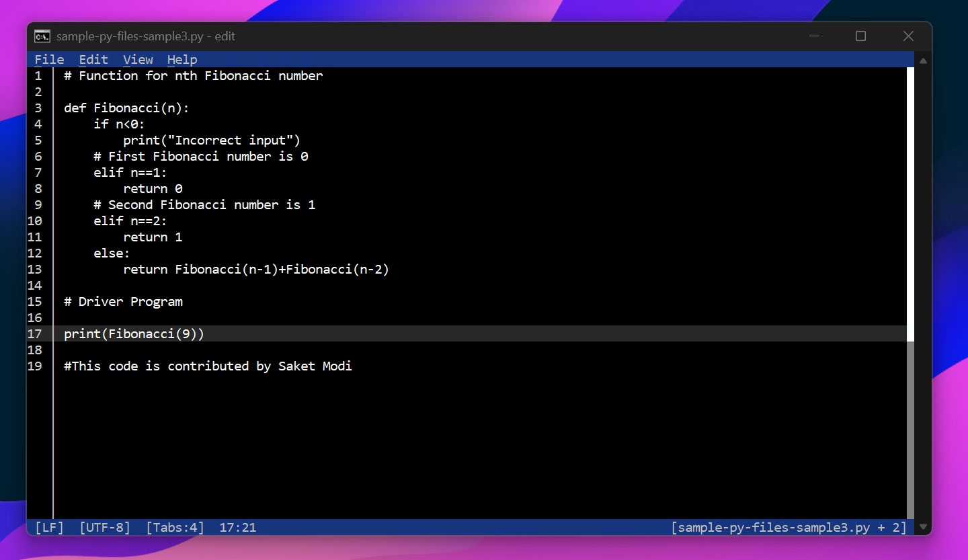Click the command prompt icon in title bar
This screenshot has height=560, width=968.
click(x=41, y=36)
